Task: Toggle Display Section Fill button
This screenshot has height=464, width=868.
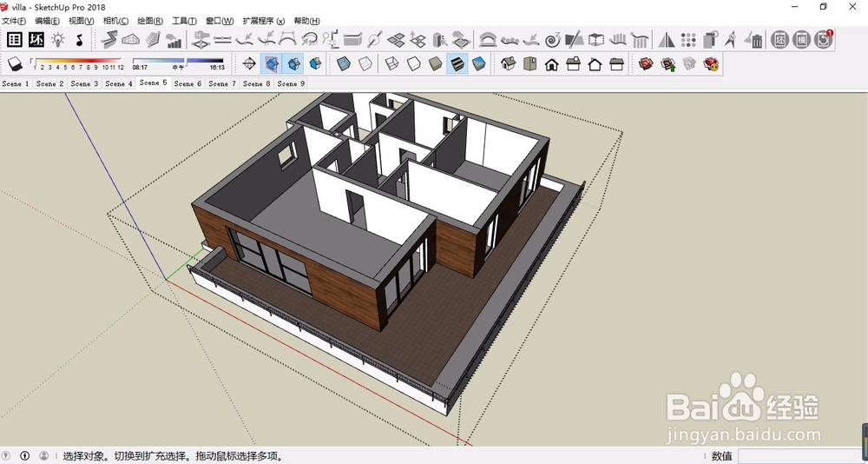Action: pyautogui.click(x=316, y=63)
